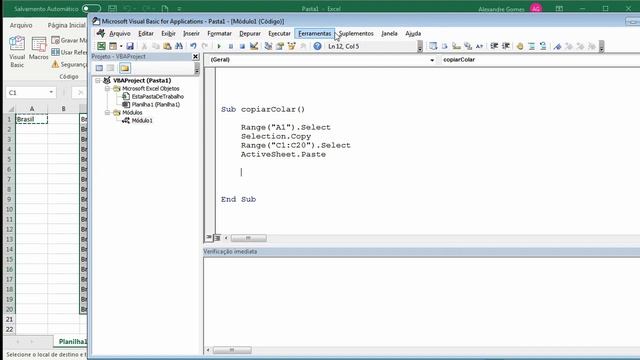
Task: Open the Exibir menu
Action: pyautogui.click(x=168, y=33)
